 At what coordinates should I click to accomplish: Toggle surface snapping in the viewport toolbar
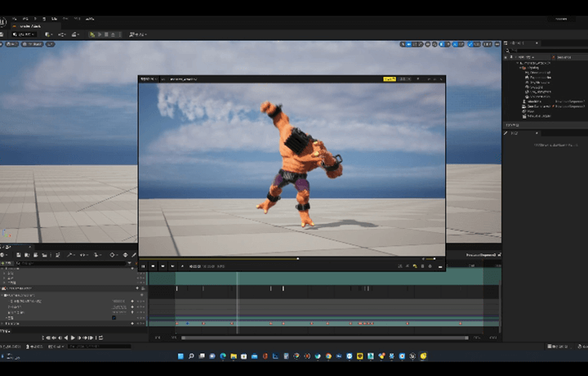434,44
